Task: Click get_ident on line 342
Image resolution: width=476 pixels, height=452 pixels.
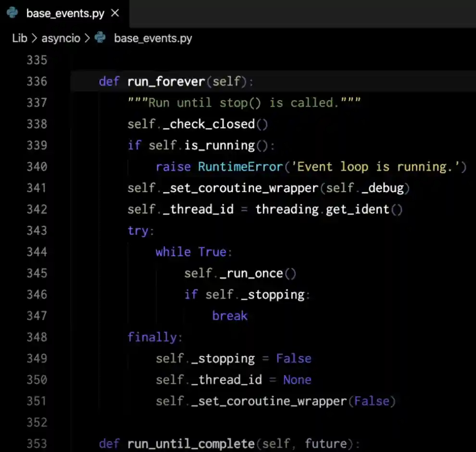Action: tap(358, 209)
